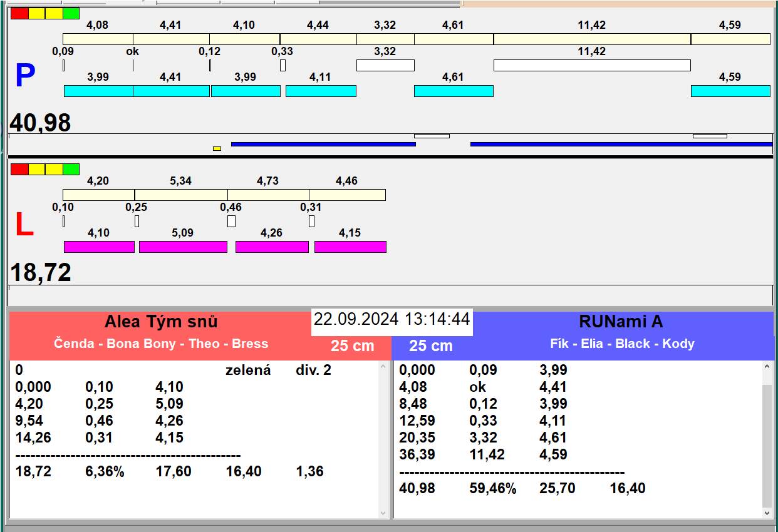Click the white 3,32 changeover bar
The height and width of the screenshot is (532, 778).
click(385, 65)
